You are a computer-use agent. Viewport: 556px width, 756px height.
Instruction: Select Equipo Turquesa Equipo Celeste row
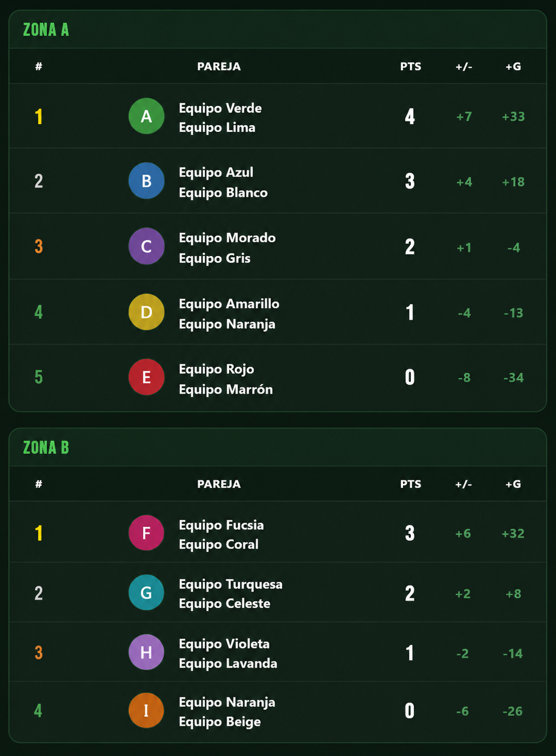point(278,592)
